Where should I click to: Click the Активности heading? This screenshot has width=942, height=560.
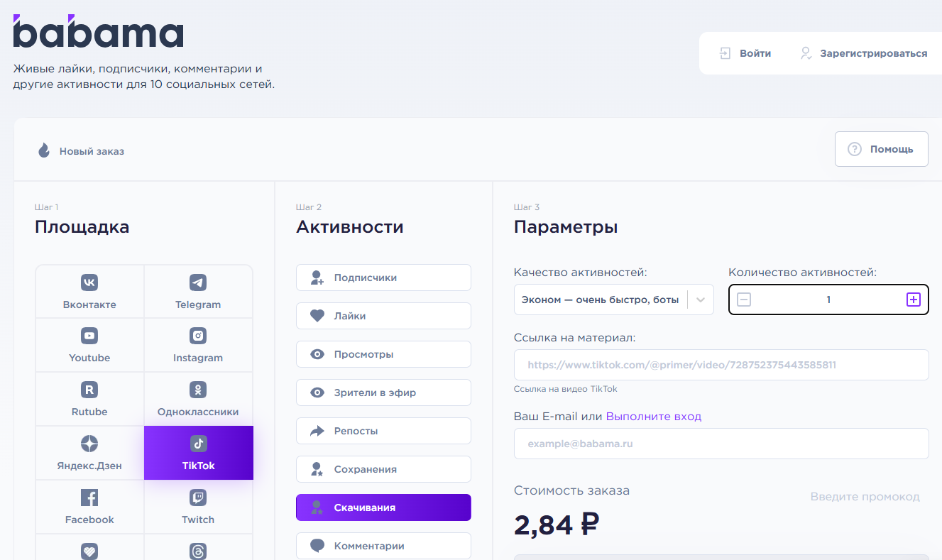[349, 227]
